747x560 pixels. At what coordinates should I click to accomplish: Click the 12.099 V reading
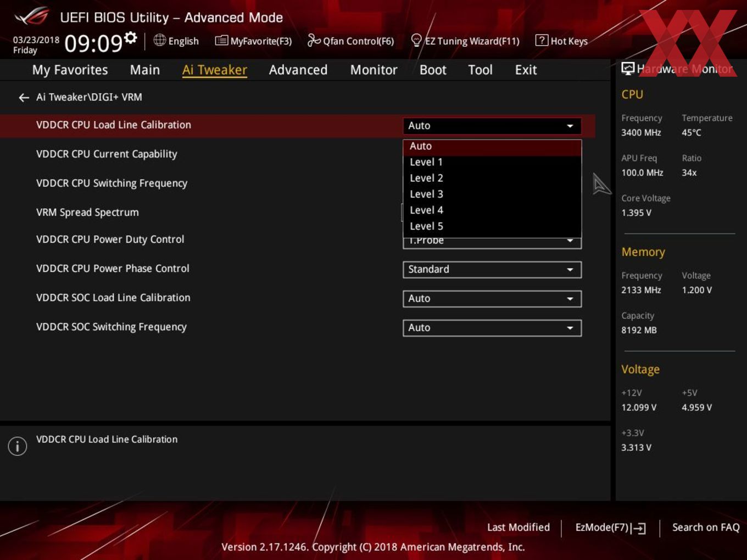point(639,407)
